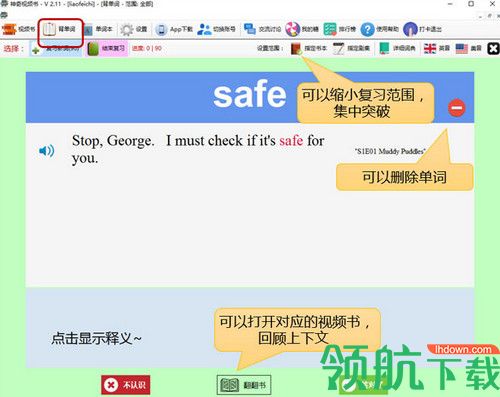
Task: Click 结束复习 end review button
Action: pyautogui.click(x=107, y=49)
